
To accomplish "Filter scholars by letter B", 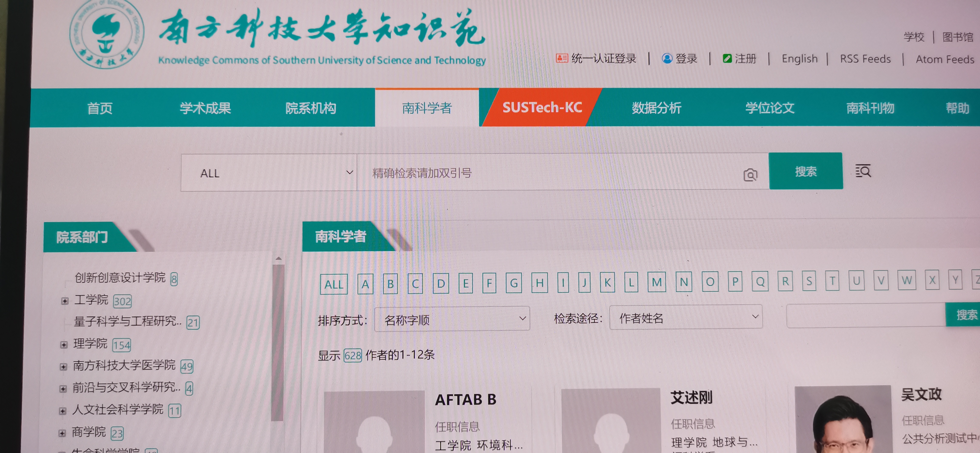I will [x=390, y=284].
